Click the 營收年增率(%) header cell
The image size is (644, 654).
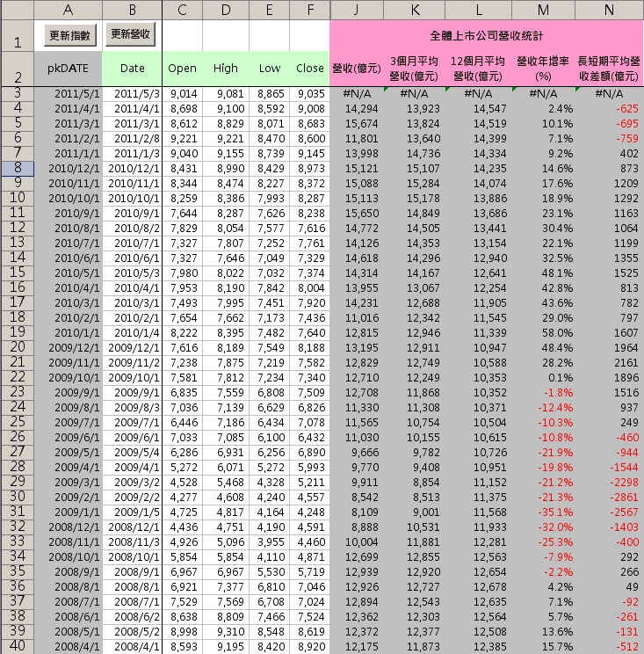(x=543, y=69)
